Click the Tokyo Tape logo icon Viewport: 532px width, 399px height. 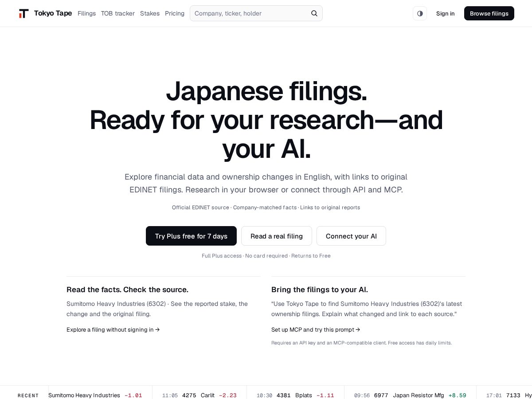pos(23,13)
